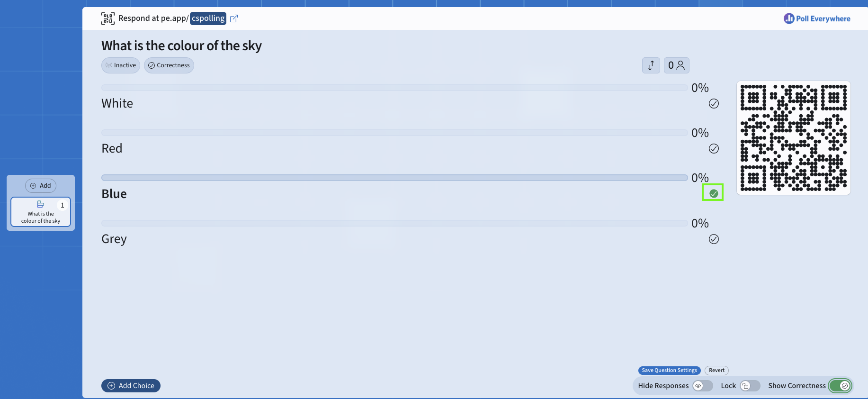The height and width of the screenshot is (399, 868).
Task: Click the Add Choice button
Action: tap(131, 386)
